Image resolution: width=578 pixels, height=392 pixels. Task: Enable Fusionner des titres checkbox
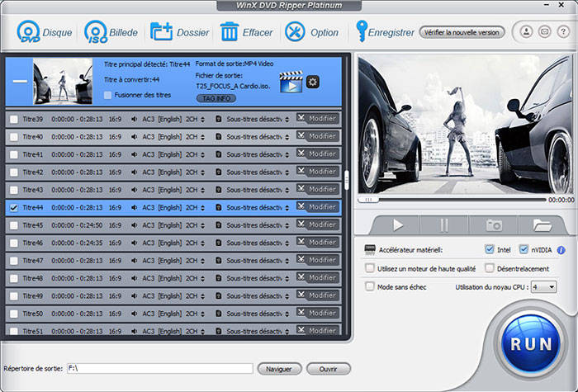pos(107,95)
